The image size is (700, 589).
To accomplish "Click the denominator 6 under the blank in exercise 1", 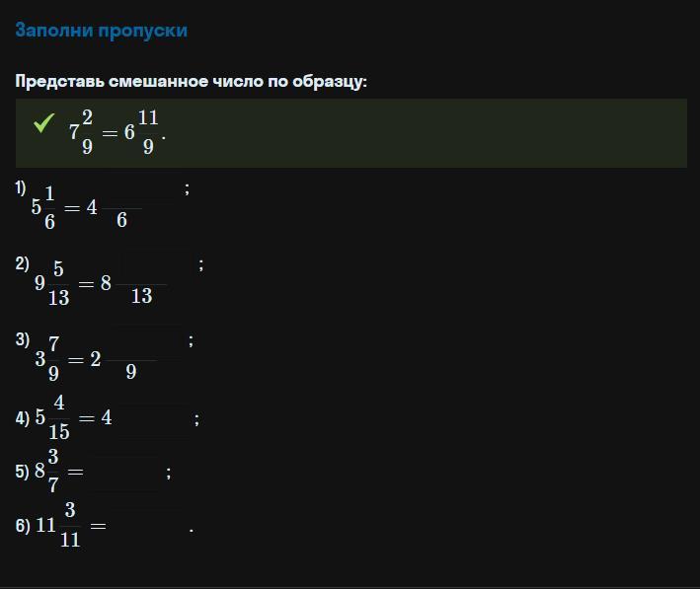I will (121, 220).
